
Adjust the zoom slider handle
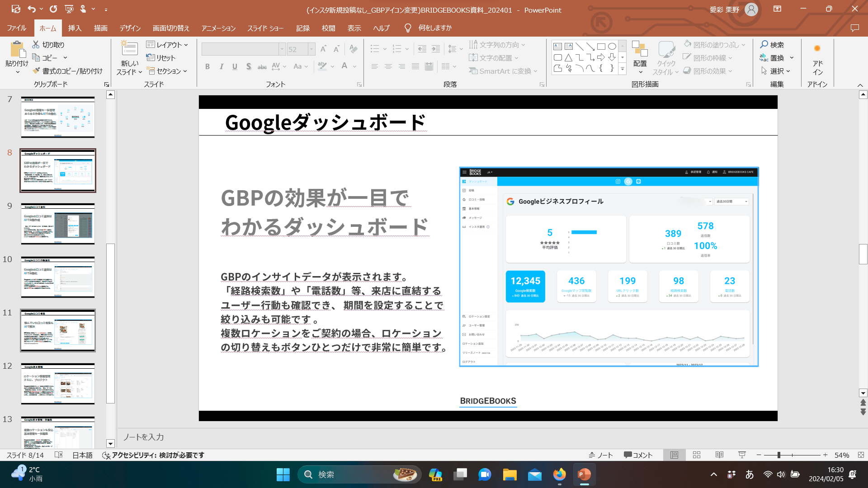[778, 455]
